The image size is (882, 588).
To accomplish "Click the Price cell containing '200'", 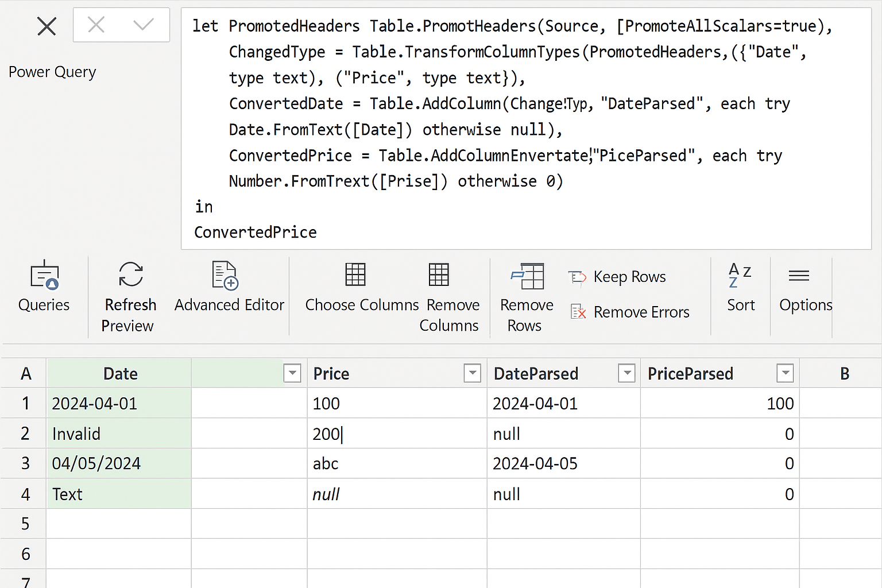I will [397, 434].
